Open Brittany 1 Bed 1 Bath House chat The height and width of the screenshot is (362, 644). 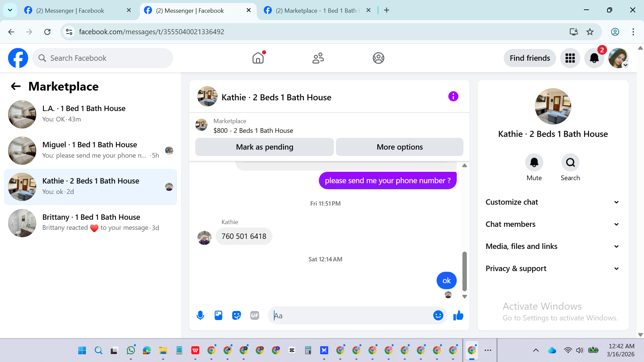tap(91, 223)
